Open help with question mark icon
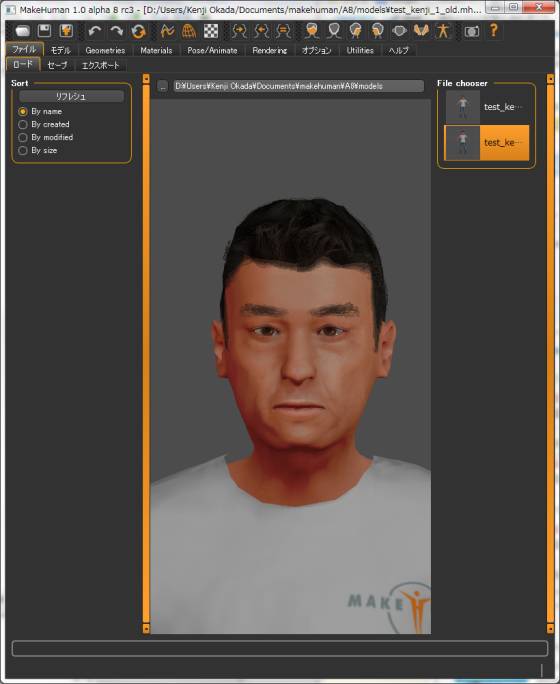 coord(493,31)
